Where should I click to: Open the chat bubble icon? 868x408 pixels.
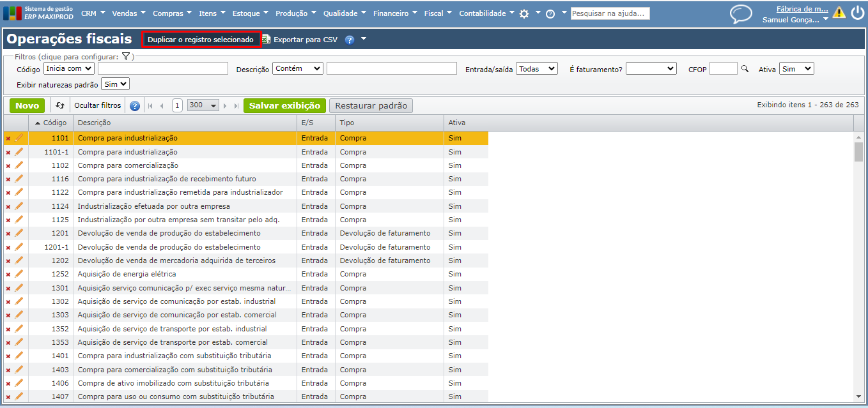tap(741, 14)
